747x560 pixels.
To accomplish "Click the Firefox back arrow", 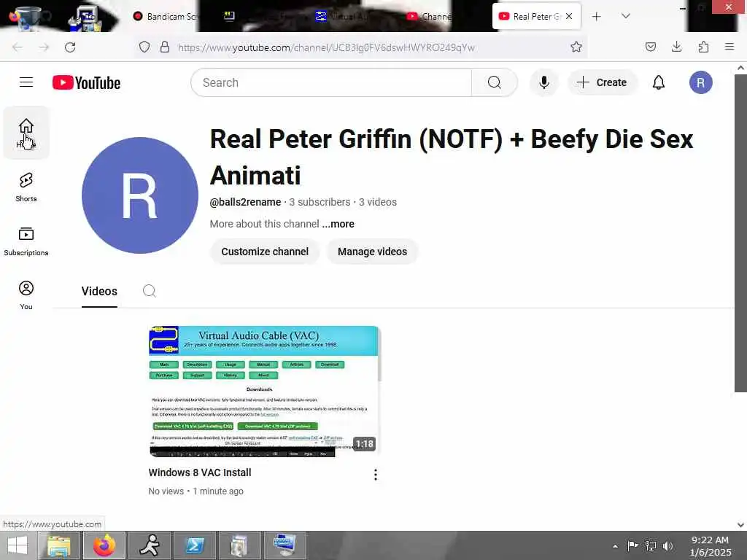I will click(18, 47).
